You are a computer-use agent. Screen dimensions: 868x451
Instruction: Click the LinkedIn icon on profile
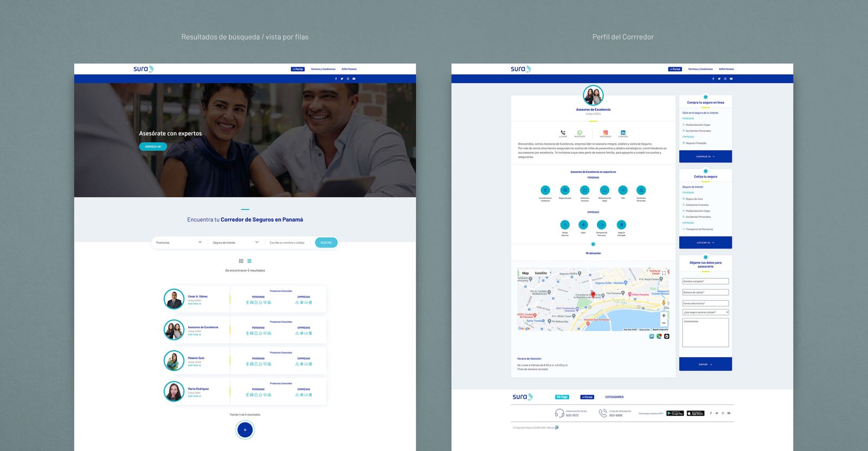(x=623, y=132)
